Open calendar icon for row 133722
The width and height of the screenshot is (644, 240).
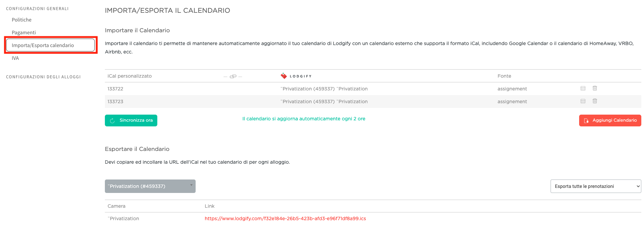pos(583,88)
